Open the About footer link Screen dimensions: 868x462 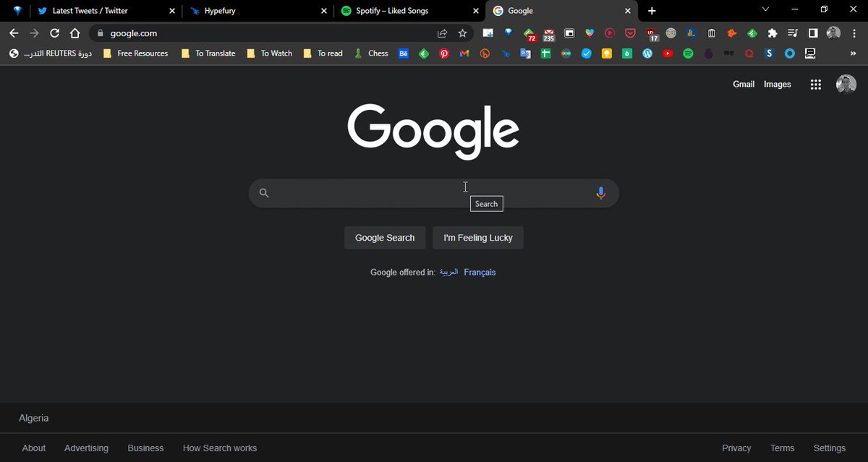(x=34, y=448)
